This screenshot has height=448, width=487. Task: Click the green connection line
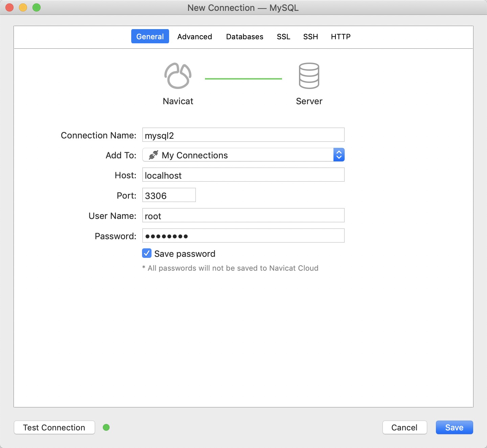(243, 79)
